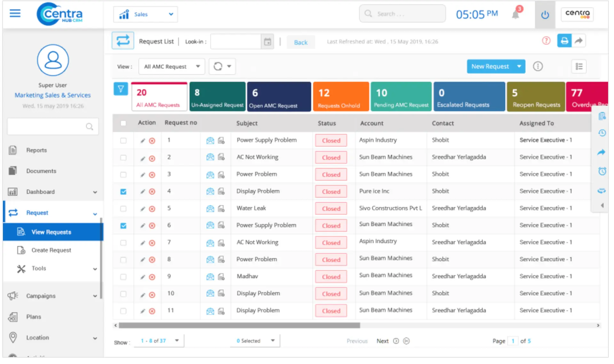
Task: Click the Back button
Action: click(x=300, y=42)
